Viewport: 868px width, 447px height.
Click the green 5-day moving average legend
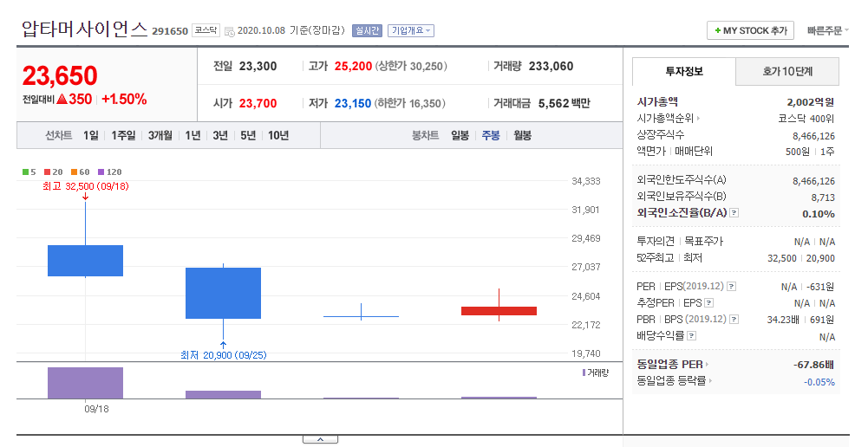click(x=29, y=172)
